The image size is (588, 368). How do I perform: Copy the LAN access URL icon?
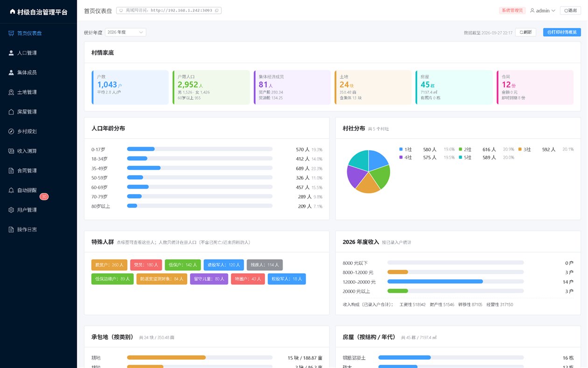[x=217, y=10]
